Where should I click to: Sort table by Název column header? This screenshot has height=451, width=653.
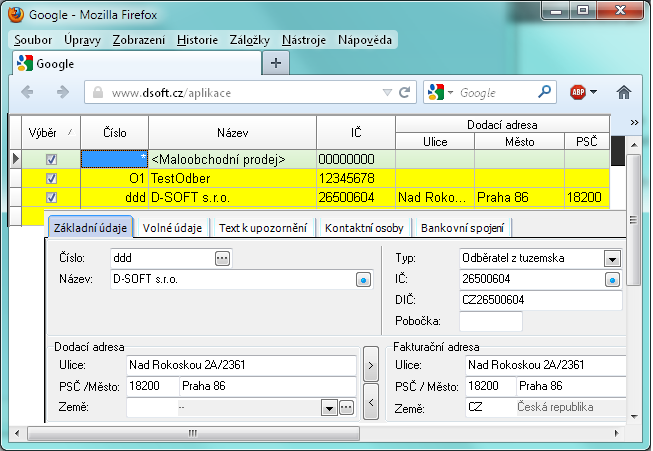point(232,133)
